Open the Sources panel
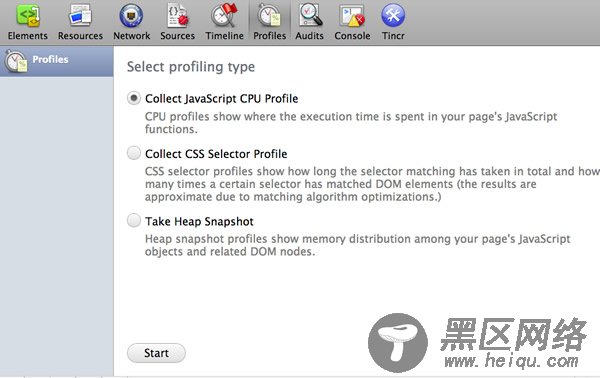Viewport: 600px width, 378px height. (x=178, y=21)
